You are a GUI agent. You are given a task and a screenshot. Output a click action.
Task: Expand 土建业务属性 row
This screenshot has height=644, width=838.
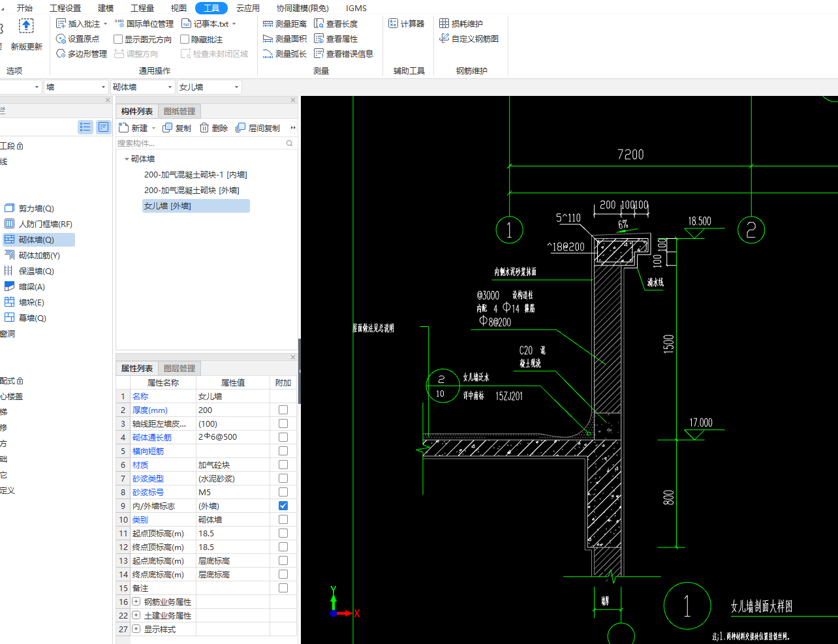(x=136, y=615)
